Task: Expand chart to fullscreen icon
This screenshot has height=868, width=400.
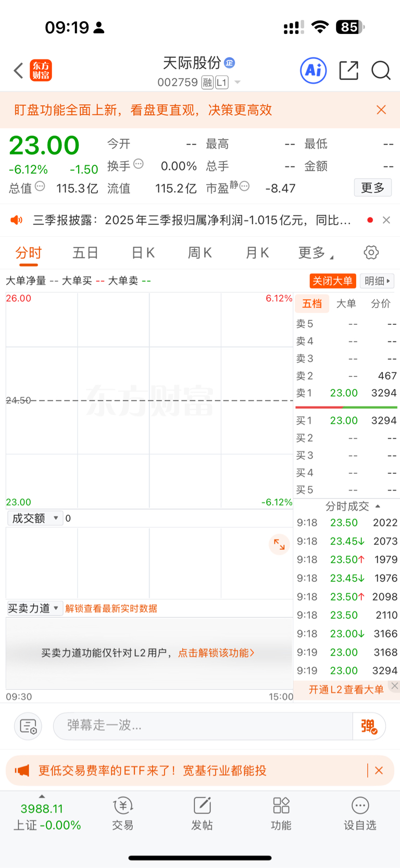Action: tap(279, 544)
